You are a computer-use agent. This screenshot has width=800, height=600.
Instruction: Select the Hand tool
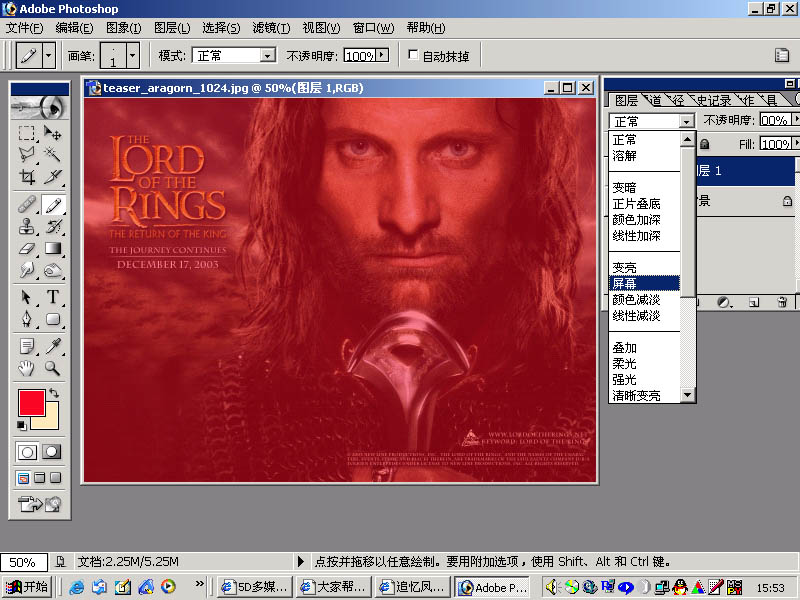pos(27,367)
